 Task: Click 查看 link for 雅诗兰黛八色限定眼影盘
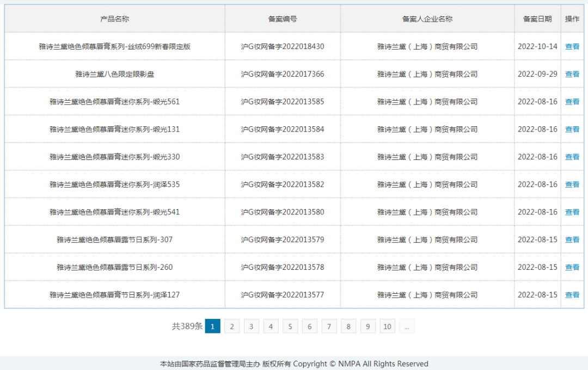(x=572, y=74)
